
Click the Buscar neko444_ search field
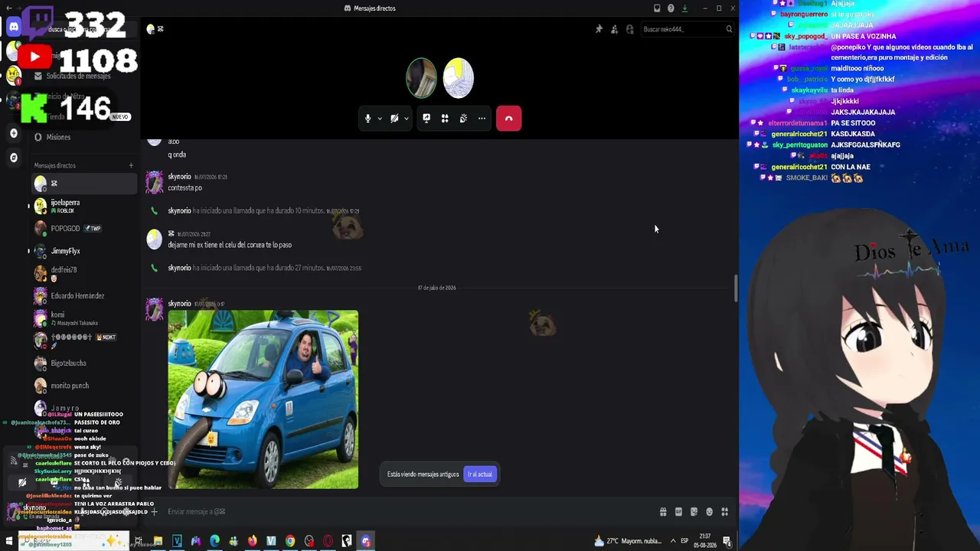click(687, 29)
